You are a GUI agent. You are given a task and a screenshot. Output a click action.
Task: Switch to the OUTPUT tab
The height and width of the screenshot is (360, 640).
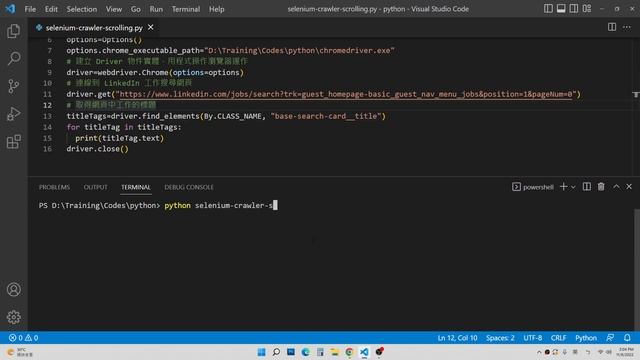96,187
